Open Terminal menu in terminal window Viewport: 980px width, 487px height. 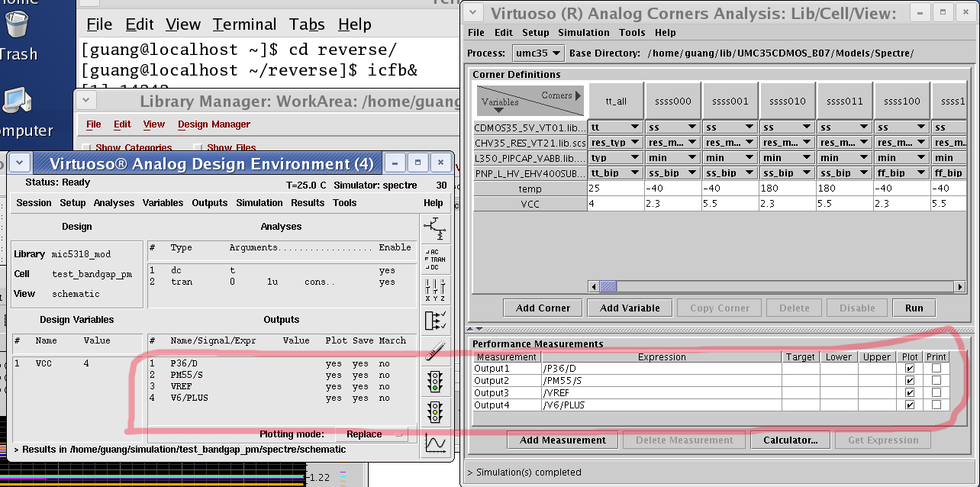(244, 24)
